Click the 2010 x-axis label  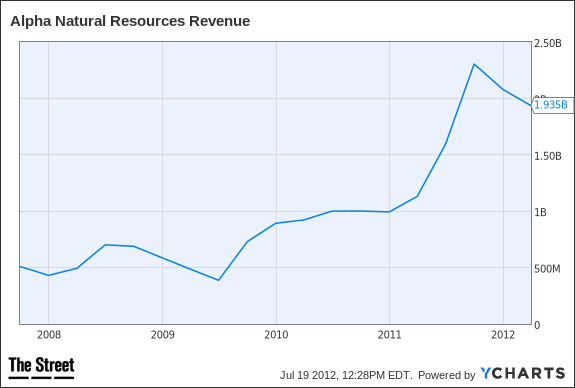(276, 335)
